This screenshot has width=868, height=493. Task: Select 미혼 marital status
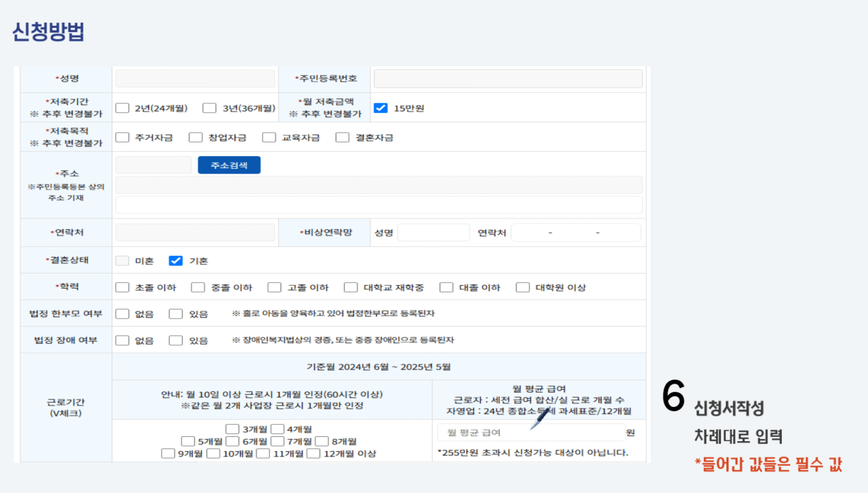[123, 259]
